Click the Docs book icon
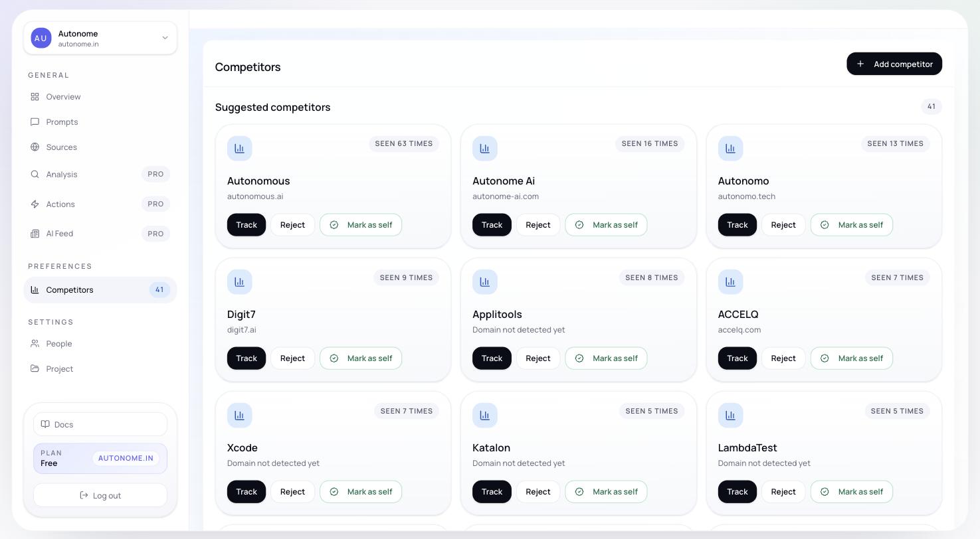This screenshot has width=980, height=539. click(45, 424)
